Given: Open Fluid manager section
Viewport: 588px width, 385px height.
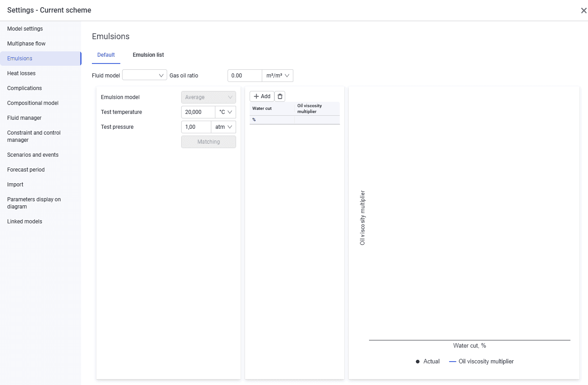Looking at the screenshot, I should (41, 118).
